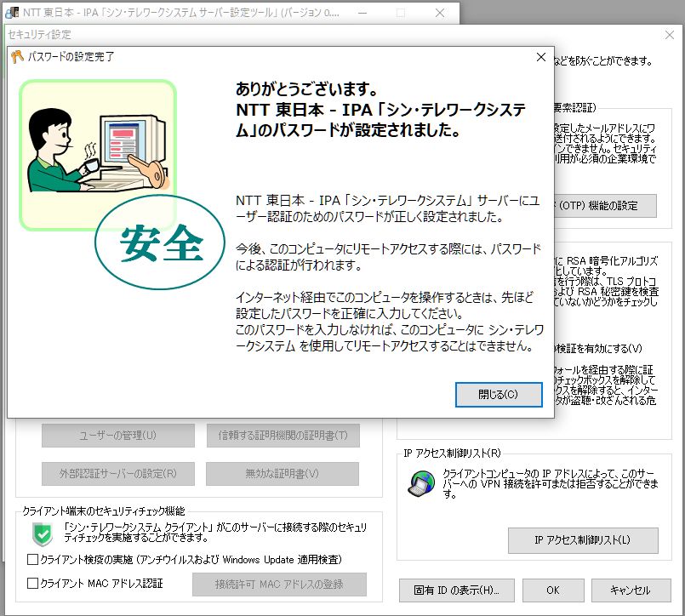The height and width of the screenshot is (616, 685).
Task: Click 無効な証明書(V) button
Action: point(283,474)
